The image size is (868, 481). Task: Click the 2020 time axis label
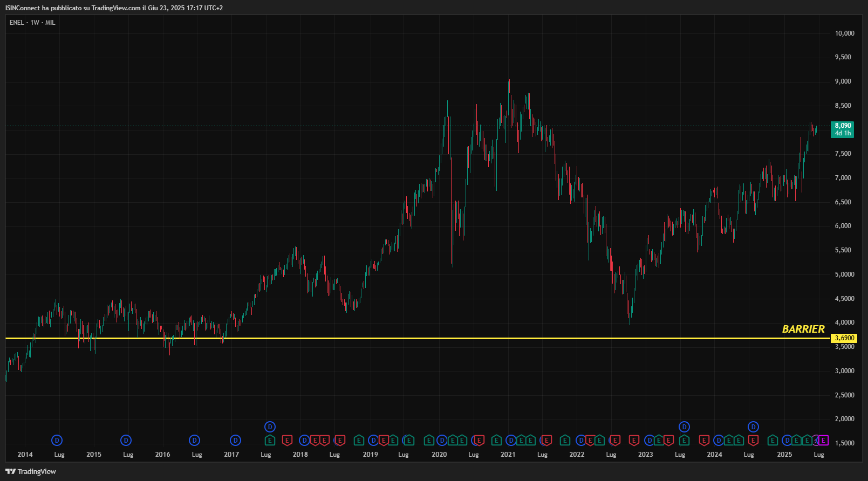(439, 455)
